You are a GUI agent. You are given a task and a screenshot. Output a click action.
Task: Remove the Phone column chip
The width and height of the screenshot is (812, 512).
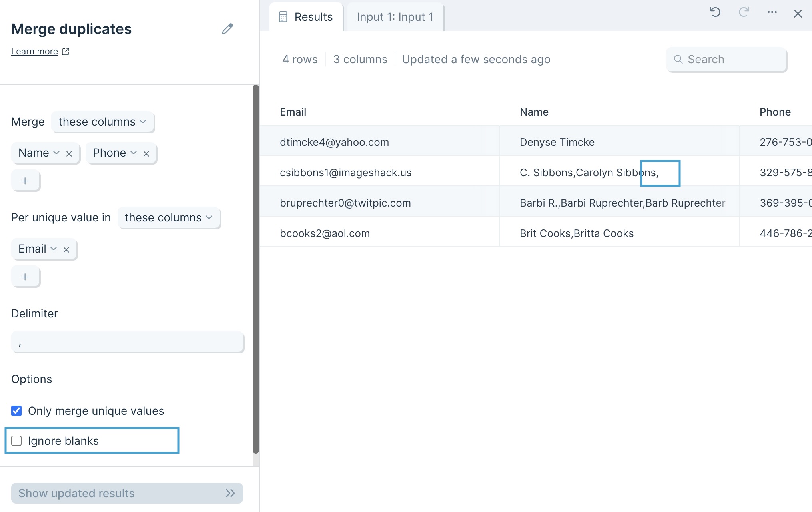[x=146, y=154]
